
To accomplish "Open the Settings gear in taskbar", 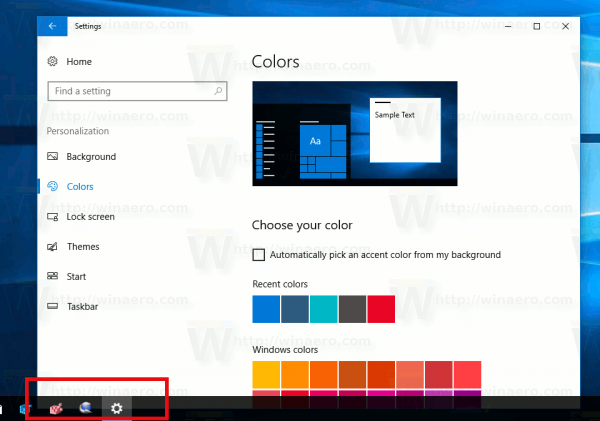I will click(117, 408).
